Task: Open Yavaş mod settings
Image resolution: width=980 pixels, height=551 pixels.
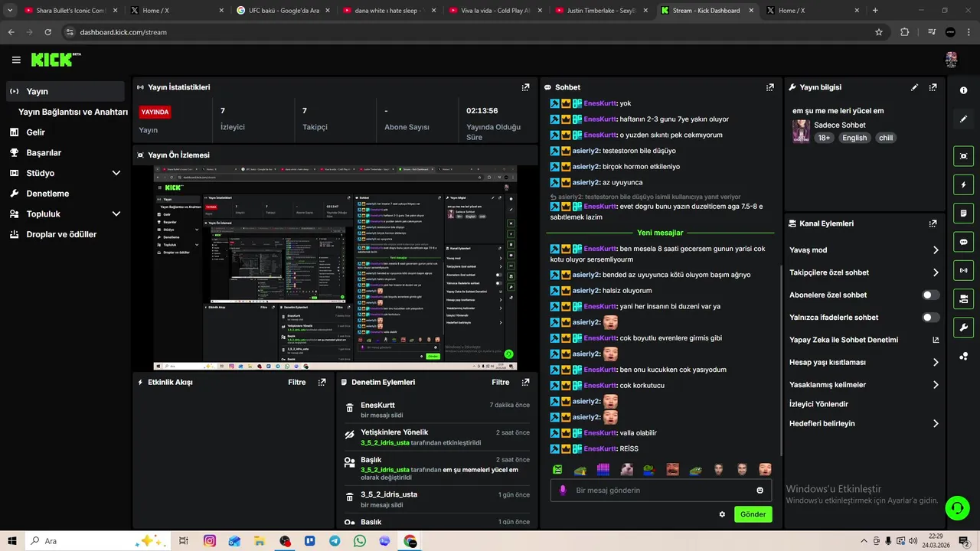Action: [x=864, y=250]
